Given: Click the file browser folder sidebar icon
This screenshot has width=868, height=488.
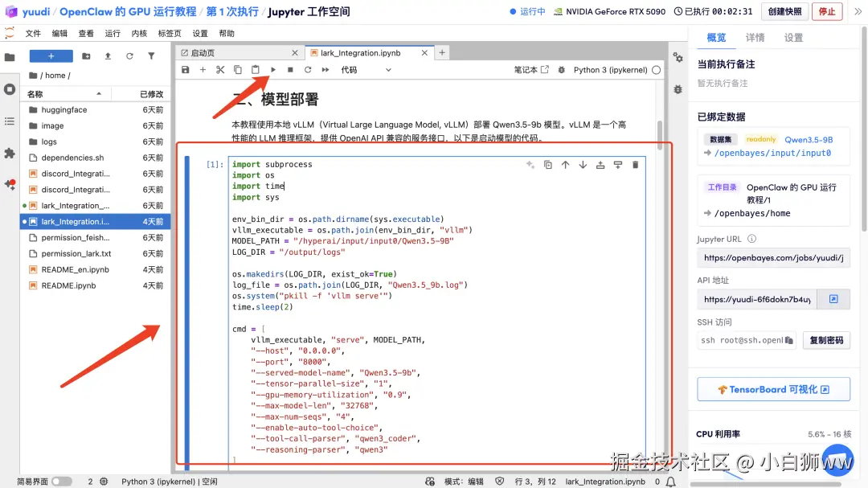Looking at the screenshot, I should pos(10,57).
